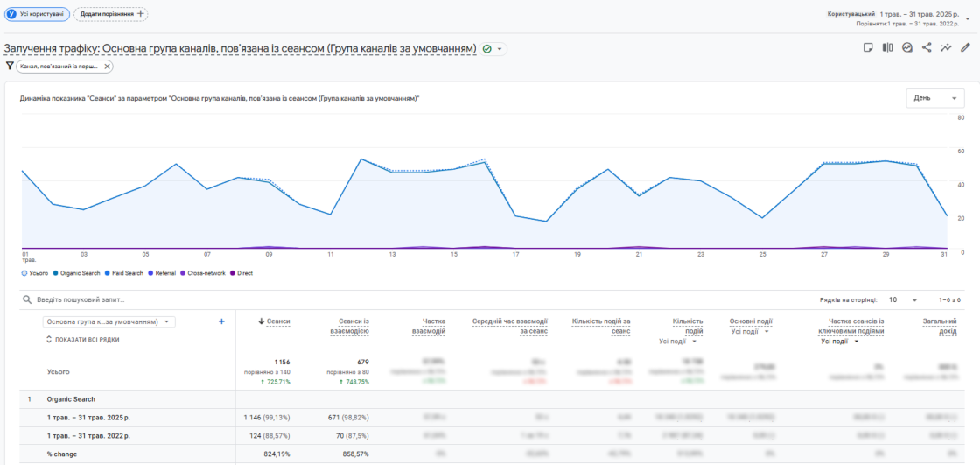This screenshot has width=980, height=465.
Task: Expand the 'Основна група к...' dimension dropdown
Action: (110, 321)
